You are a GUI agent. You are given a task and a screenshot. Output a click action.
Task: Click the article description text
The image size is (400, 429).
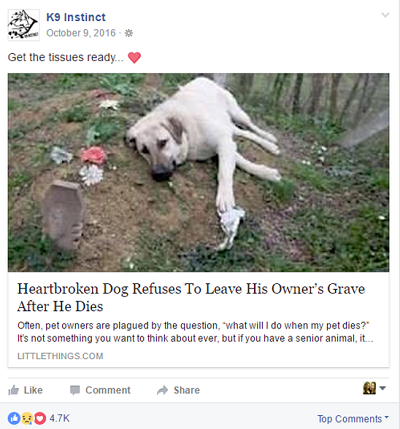coord(195,332)
